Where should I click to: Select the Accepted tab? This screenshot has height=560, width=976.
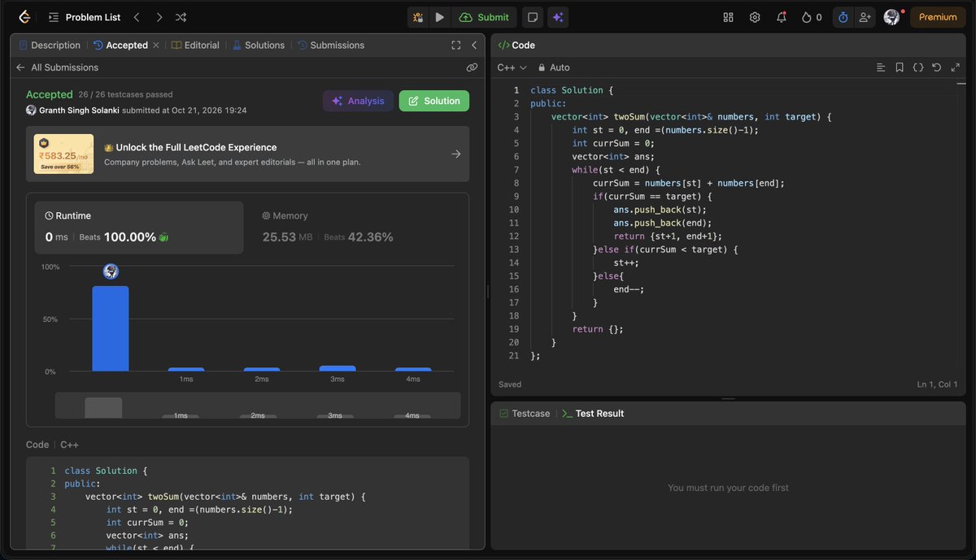click(120, 46)
